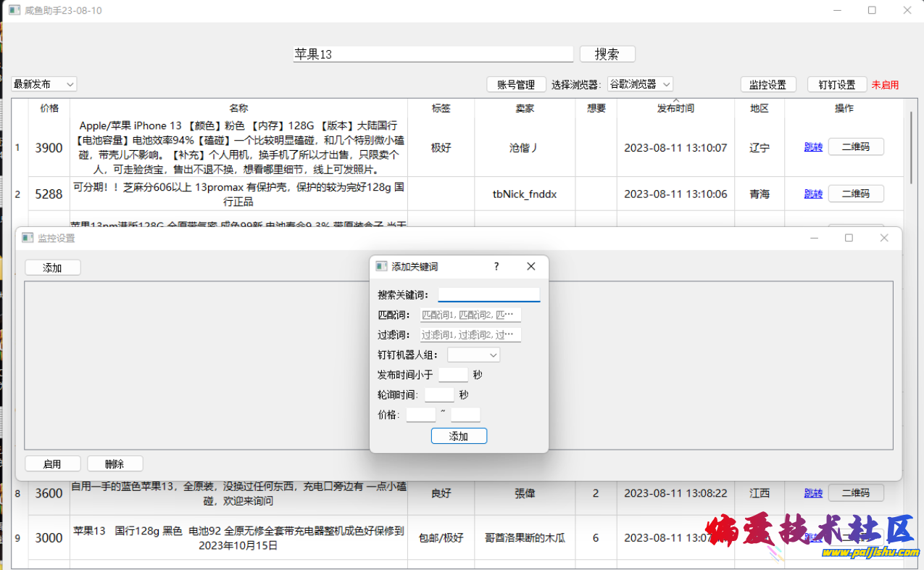Viewport: 924px width, 570px height.
Task: Open the 钉钉机器人组 dropdown
Action: (x=475, y=355)
